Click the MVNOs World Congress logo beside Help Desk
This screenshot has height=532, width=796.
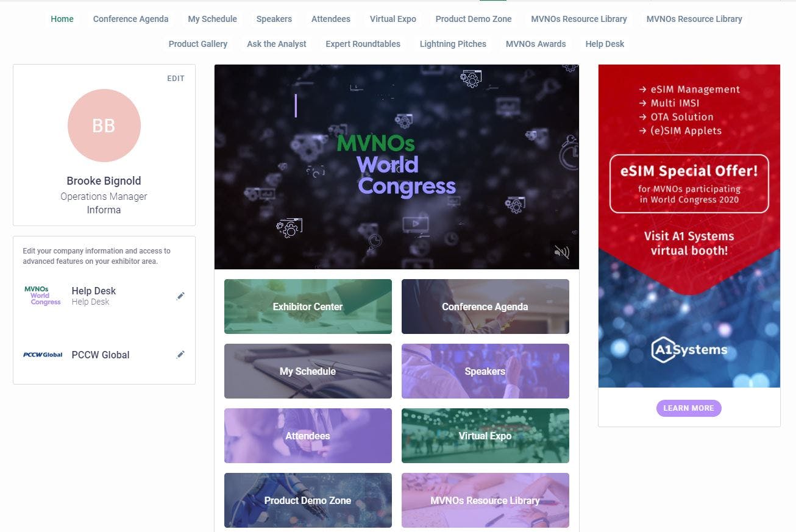click(43, 296)
